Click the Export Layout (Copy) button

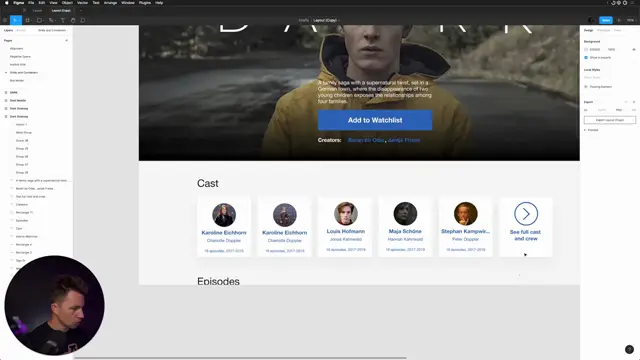pos(610,120)
